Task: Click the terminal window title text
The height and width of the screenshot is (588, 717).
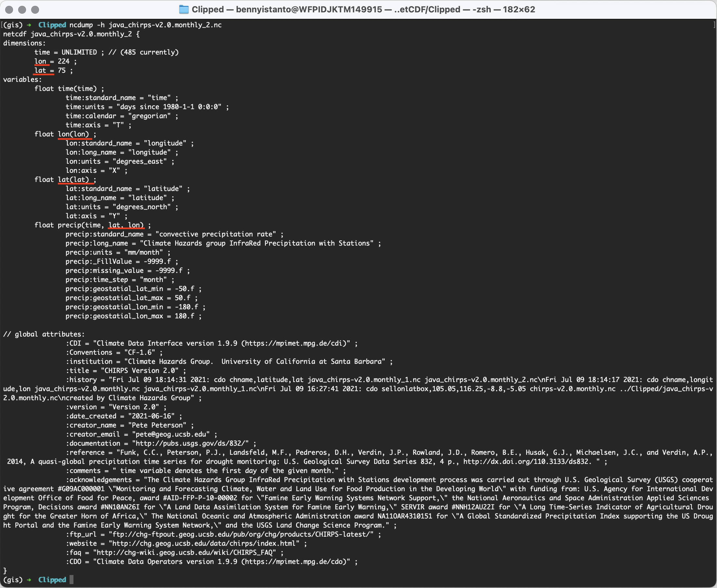Action: (x=363, y=9)
